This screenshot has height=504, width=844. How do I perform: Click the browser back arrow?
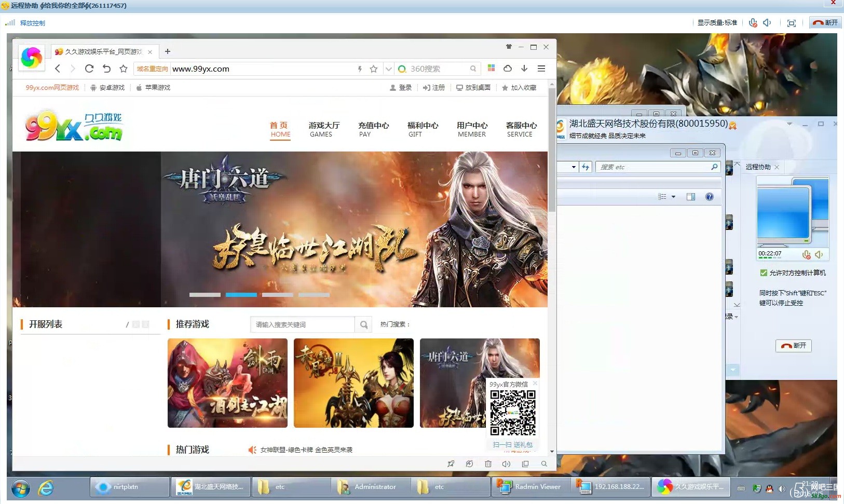coord(58,69)
